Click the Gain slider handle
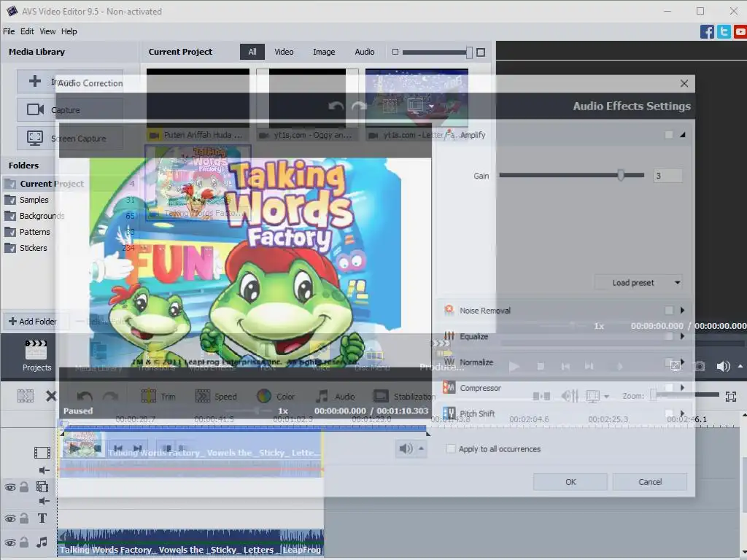This screenshot has width=747, height=560. click(621, 175)
